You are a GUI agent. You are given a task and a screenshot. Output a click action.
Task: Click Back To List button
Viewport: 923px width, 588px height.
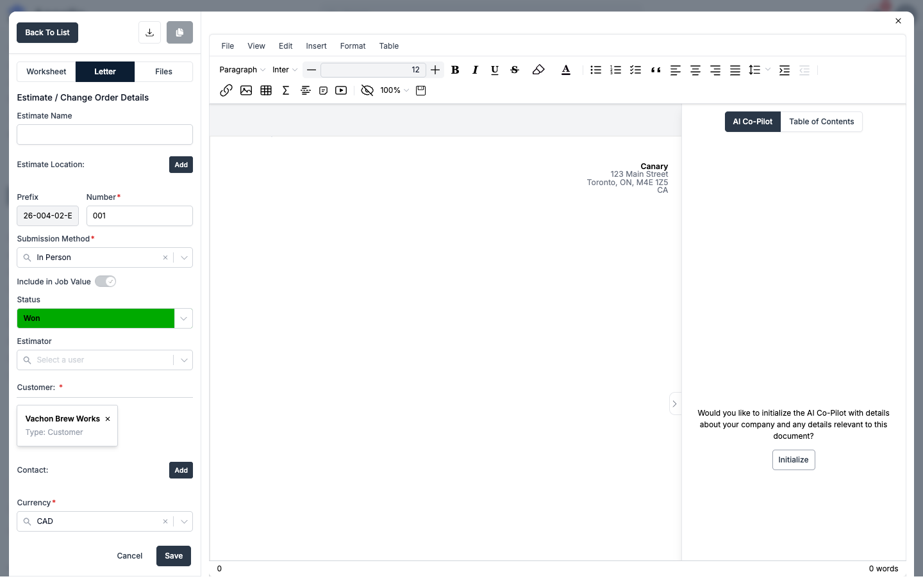coord(47,33)
